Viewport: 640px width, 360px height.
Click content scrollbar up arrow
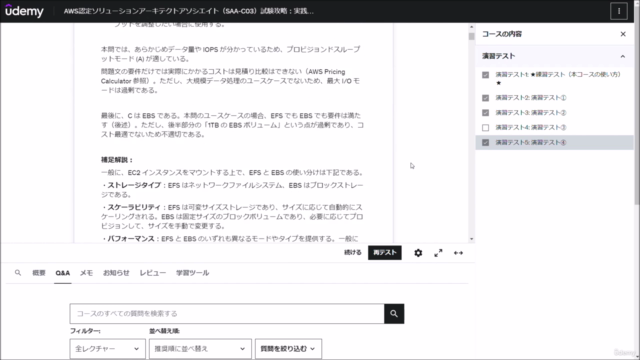pyautogui.click(x=471, y=27)
